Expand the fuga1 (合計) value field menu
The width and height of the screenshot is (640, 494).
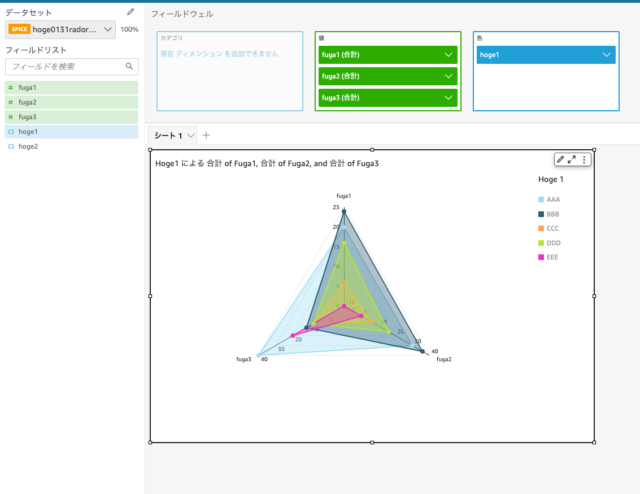tap(448, 55)
